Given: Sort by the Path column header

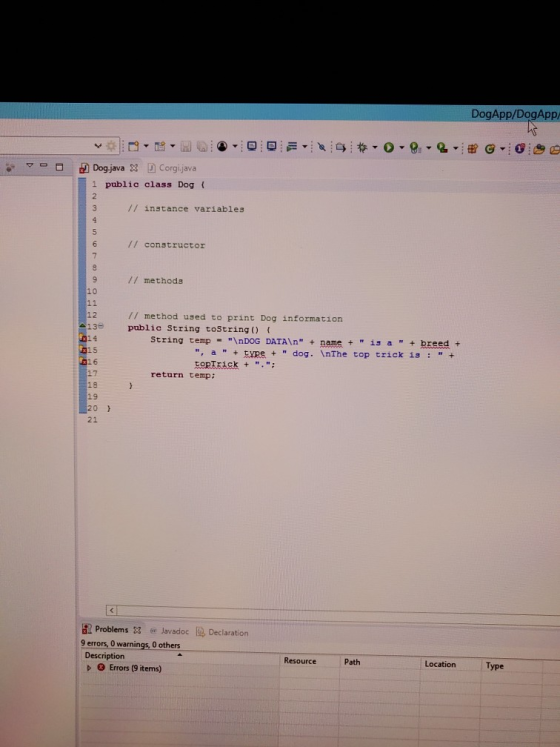Looking at the screenshot, I should click(379, 662).
